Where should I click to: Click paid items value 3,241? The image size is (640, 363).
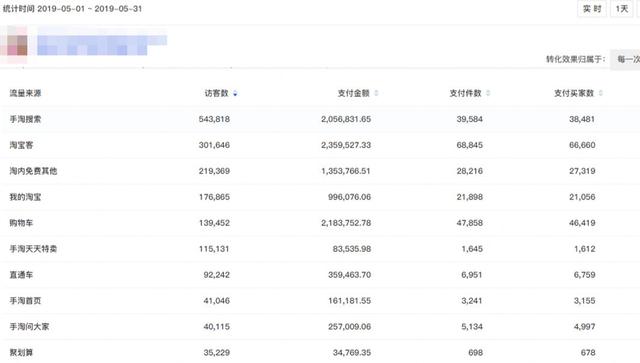coord(472,301)
